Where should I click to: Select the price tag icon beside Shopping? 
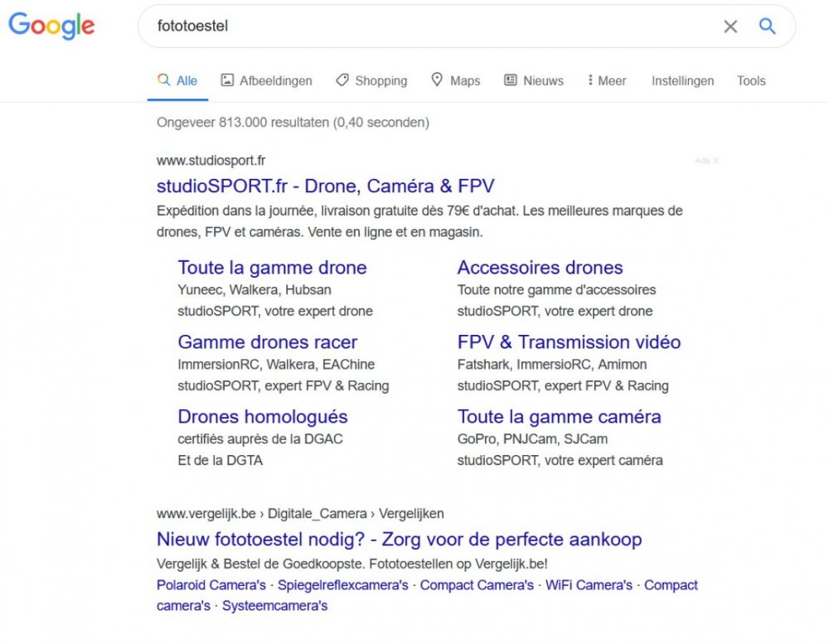(x=342, y=80)
